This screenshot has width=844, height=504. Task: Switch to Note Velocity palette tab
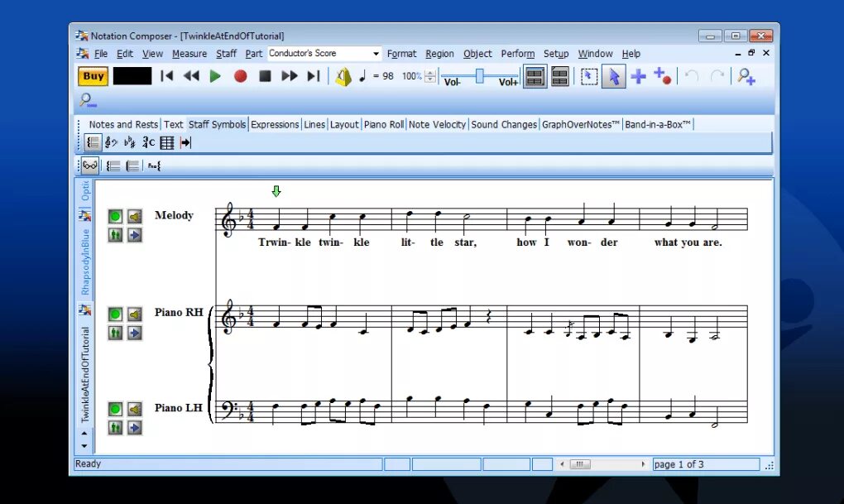tap(437, 124)
